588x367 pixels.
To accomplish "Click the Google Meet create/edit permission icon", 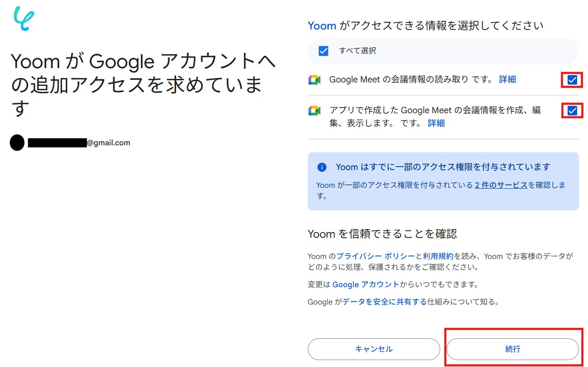I will pos(314,111).
